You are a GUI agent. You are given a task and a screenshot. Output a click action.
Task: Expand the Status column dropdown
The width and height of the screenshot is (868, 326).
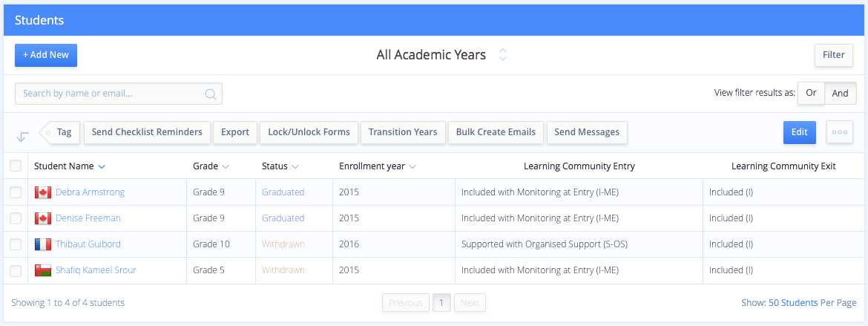(x=295, y=166)
